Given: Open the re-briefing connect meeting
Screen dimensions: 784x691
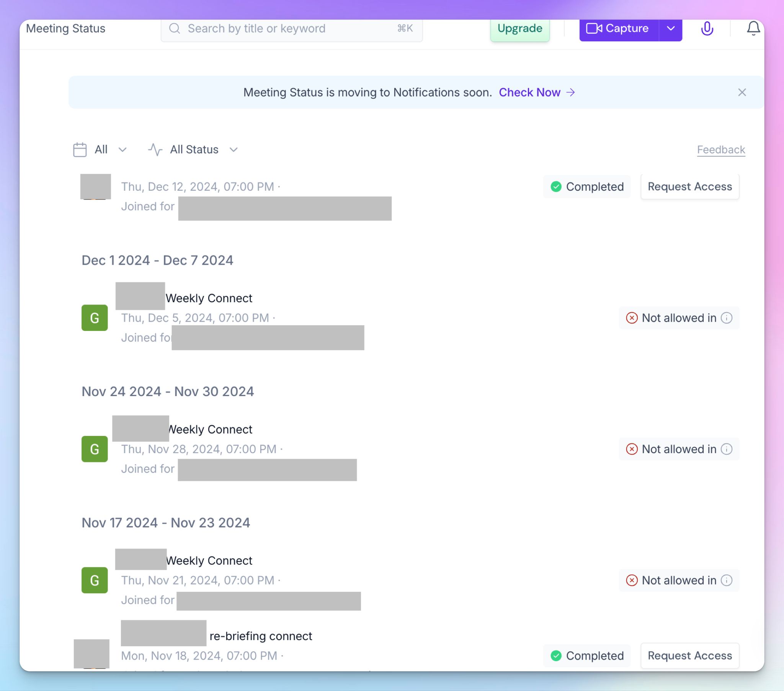Looking at the screenshot, I should point(261,636).
